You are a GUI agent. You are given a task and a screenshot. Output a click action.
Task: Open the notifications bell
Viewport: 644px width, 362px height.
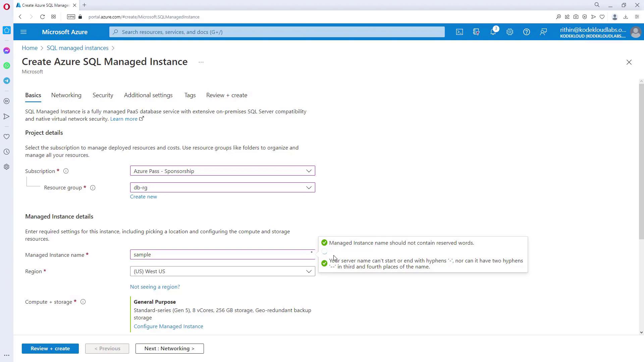493,32
